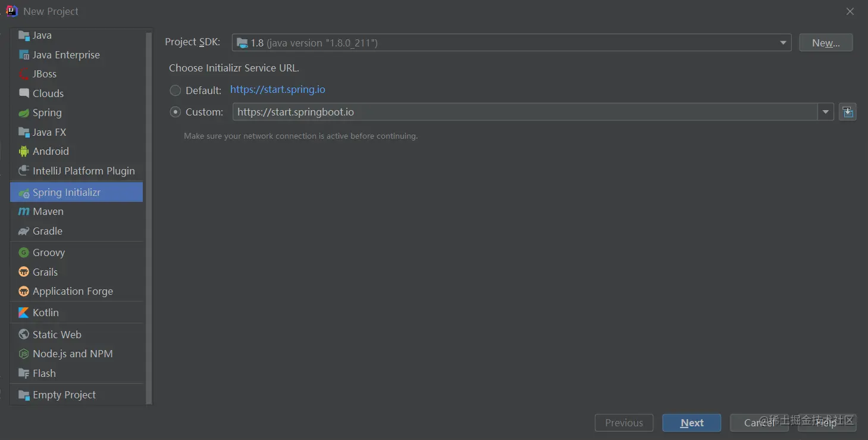Click the Android robot icon
Image resolution: width=868 pixels, height=440 pixels.
(24, 151)
